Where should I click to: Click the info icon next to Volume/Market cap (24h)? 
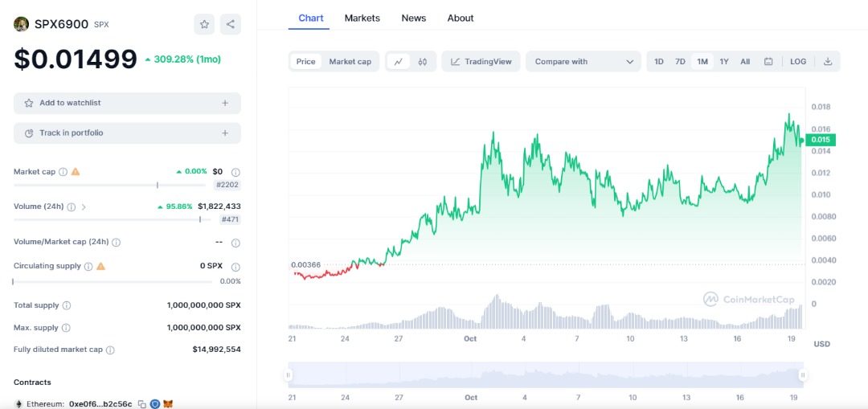(x=117, y=243)
